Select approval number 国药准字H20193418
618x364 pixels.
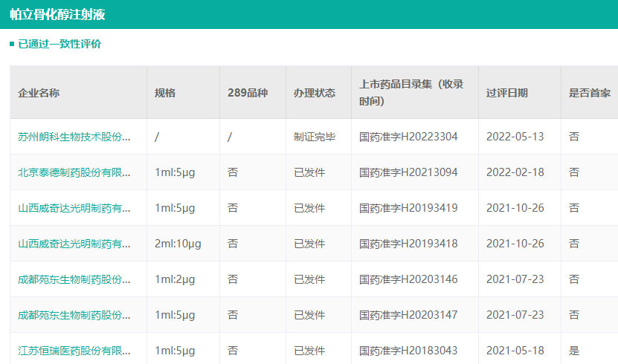coord(408,244)
